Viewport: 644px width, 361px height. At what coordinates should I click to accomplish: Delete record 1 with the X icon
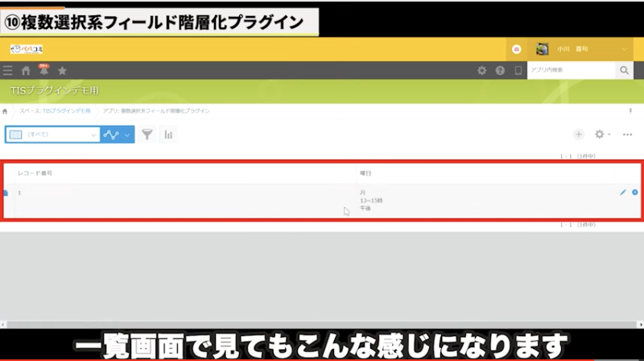coord(635,193)
